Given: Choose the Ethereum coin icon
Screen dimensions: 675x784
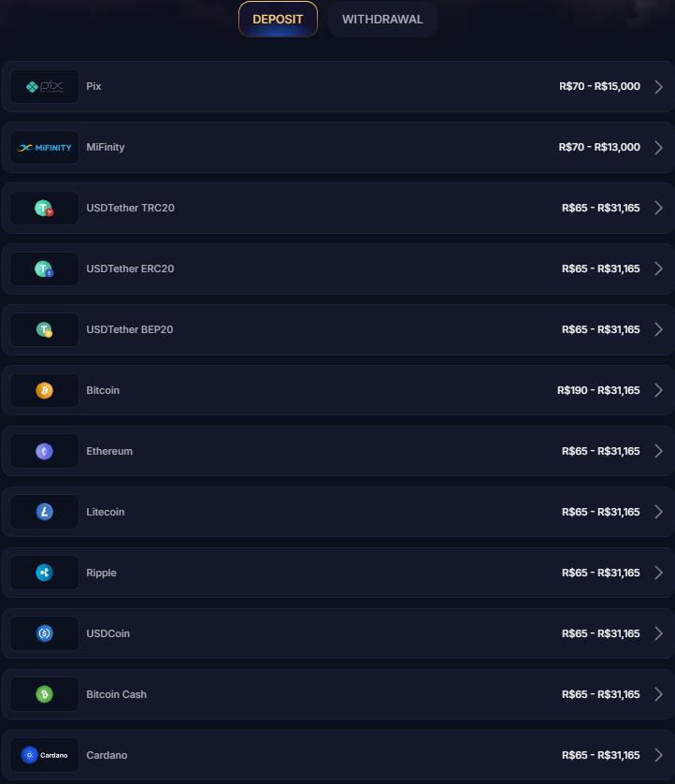Looking at the screenshot, I should [x=44, y=452].
